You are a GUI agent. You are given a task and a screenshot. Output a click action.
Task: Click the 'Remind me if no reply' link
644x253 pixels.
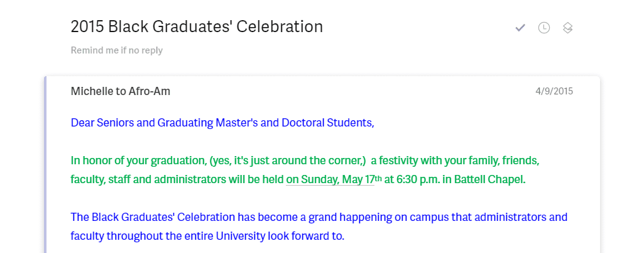(x=117, y=50)
